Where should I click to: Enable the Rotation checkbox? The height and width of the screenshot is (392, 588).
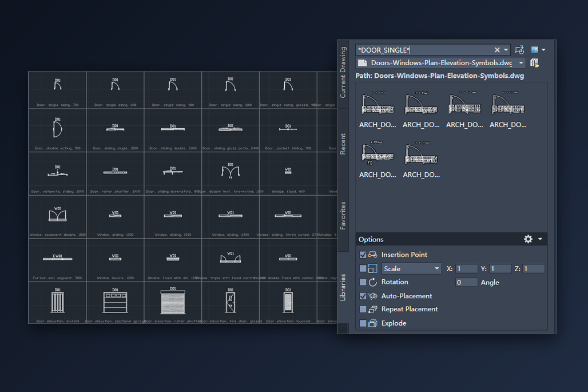tap(363, 282)
